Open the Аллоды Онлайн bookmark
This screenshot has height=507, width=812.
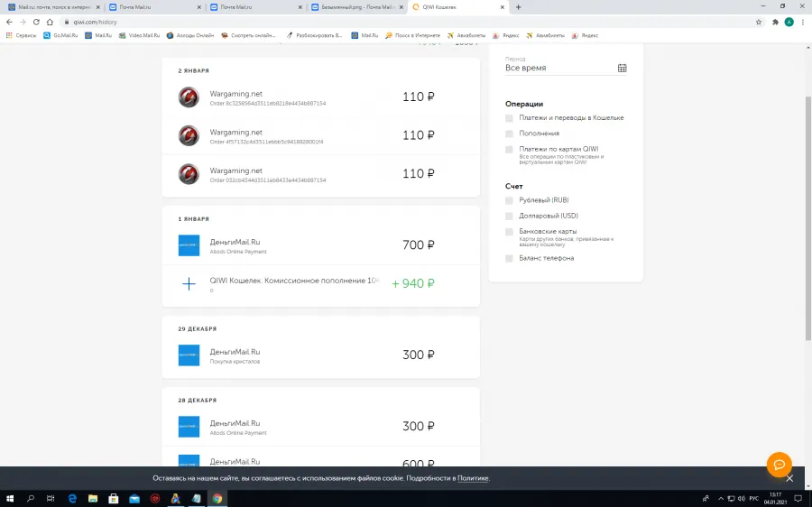tap(190, 35)
